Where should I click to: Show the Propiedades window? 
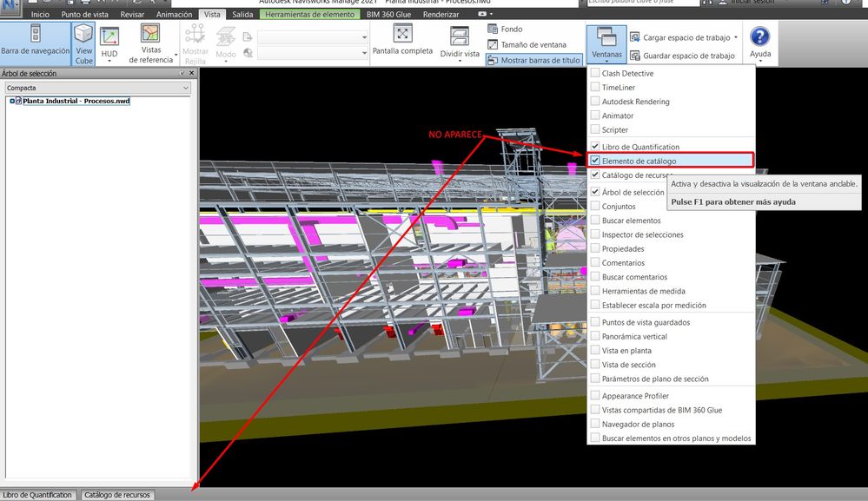click(x=595, y=249)
